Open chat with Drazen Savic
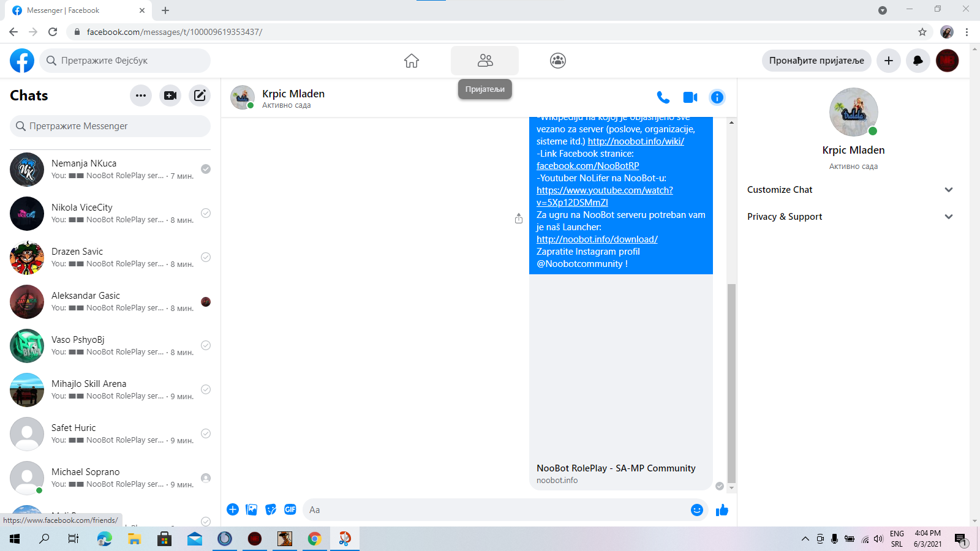This screenshot has width=980, height=551. [x=110, y=258]
